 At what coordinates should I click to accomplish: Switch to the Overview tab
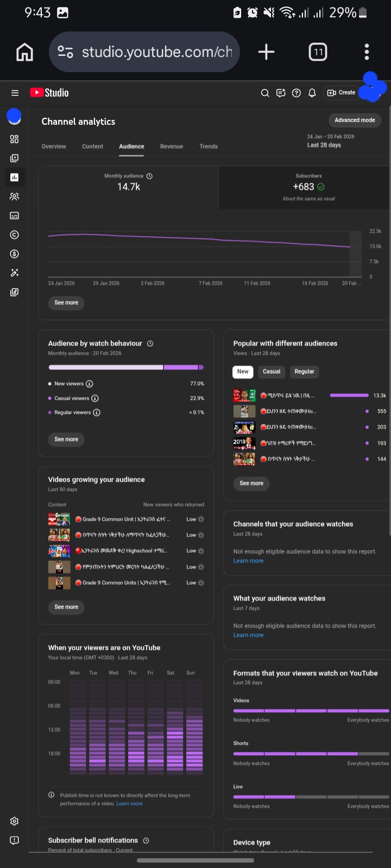[54, 146]
